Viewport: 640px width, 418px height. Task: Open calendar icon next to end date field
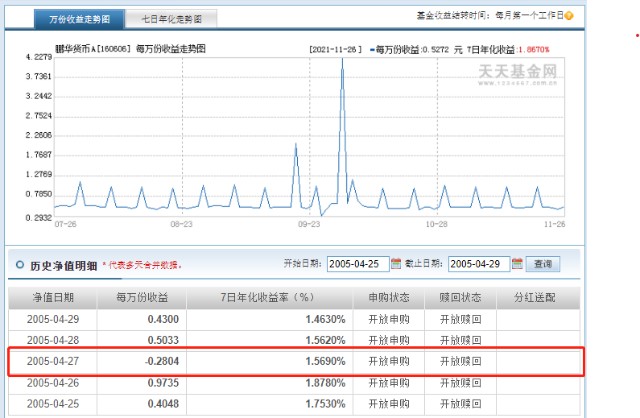click(517, 264)
